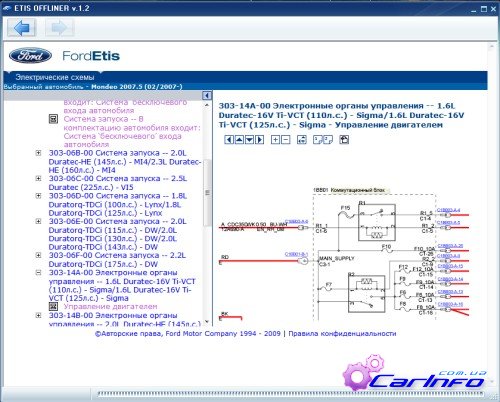Open the pink Управление двигателем link
The width and height of the screenshot is (500, 402).
point(110,306)
